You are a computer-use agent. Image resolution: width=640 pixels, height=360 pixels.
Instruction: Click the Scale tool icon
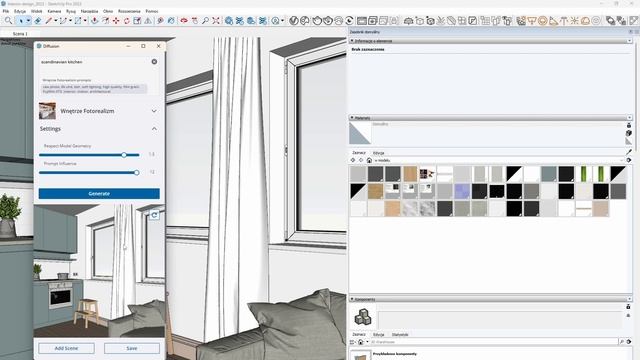pyautogui.click(x=137, y=20)
